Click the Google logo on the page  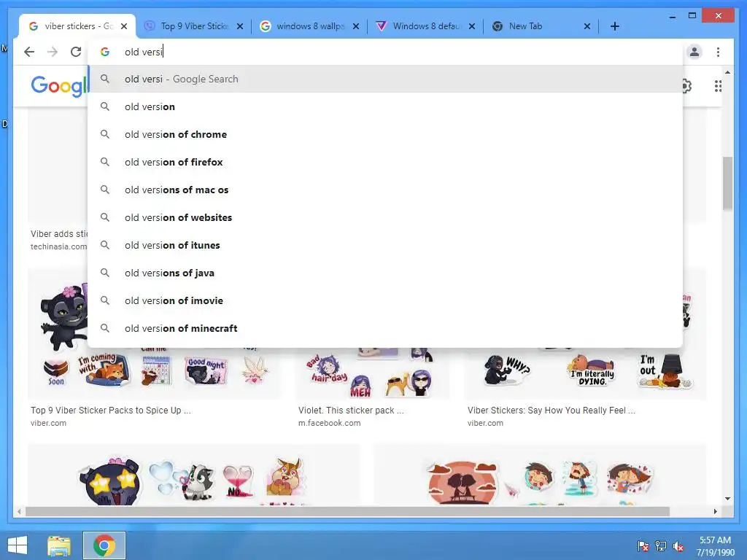pyautogui.click(x=59, y=86)
